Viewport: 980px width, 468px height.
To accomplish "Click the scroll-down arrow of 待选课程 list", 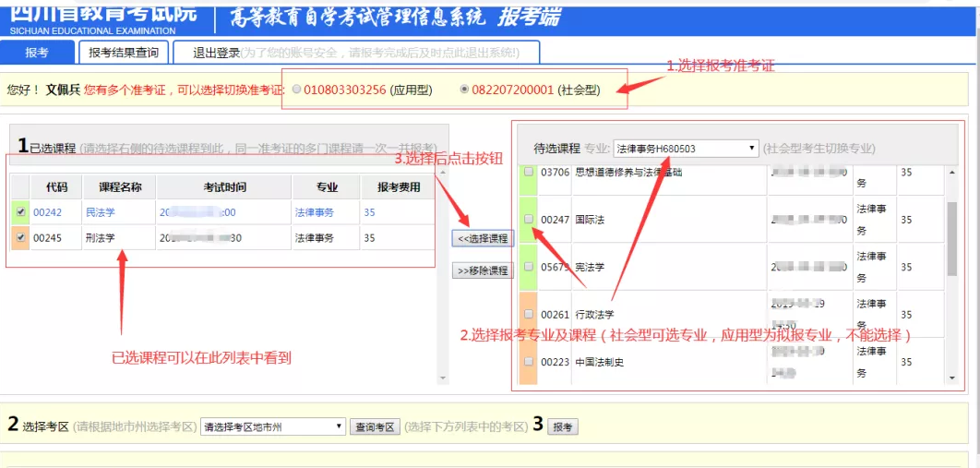I will (x=952, y=378).
